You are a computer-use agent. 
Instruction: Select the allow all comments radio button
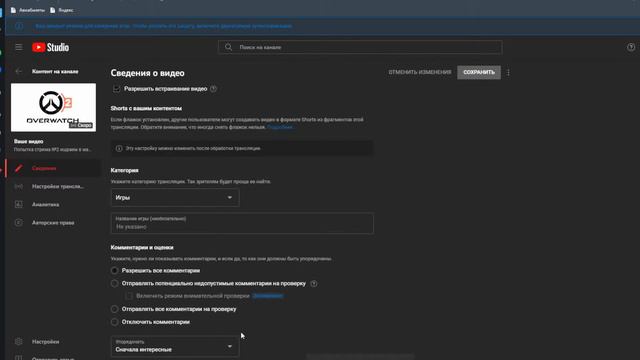point(114,270)
